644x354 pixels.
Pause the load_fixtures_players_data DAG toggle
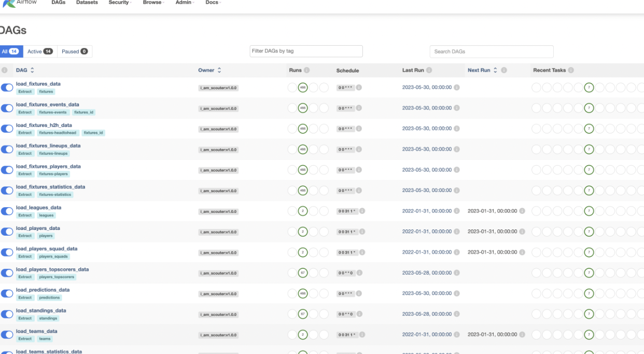pyautogui.click(x=7, y=170)
